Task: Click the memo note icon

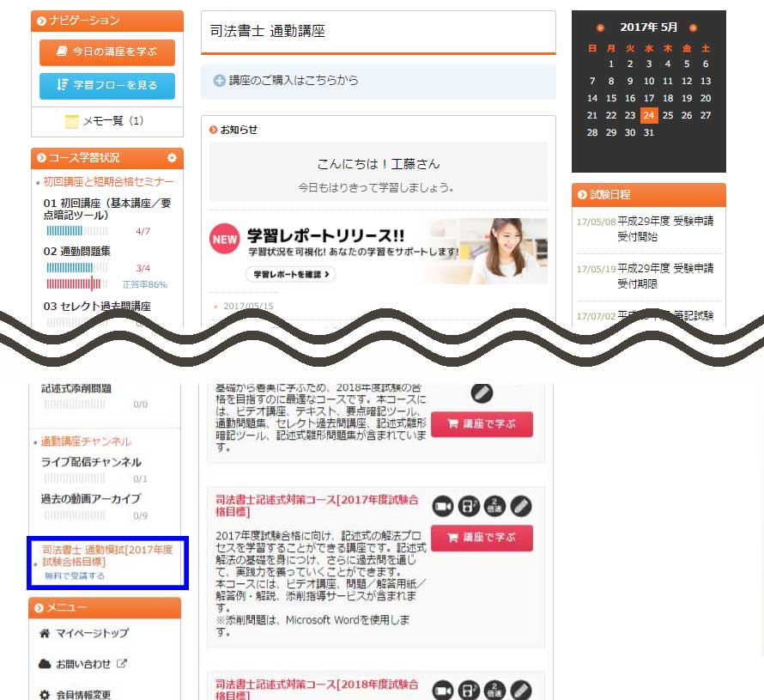Action: coord(71,121)
